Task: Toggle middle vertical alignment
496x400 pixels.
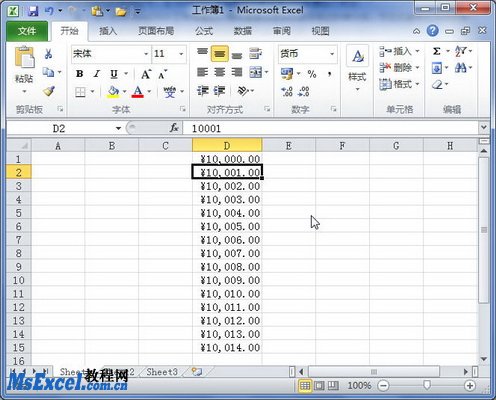Action: tap(219, 53)
